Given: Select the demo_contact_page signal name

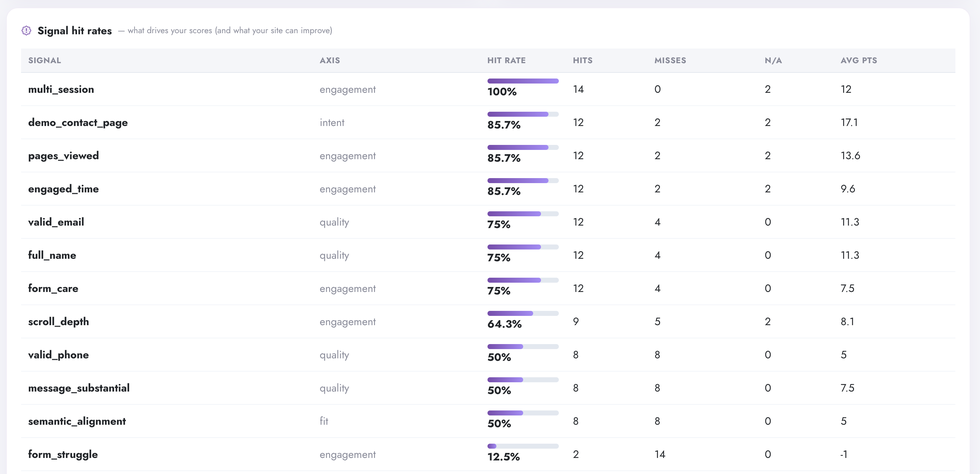Looking at the screenshot, I should [78, 123].
